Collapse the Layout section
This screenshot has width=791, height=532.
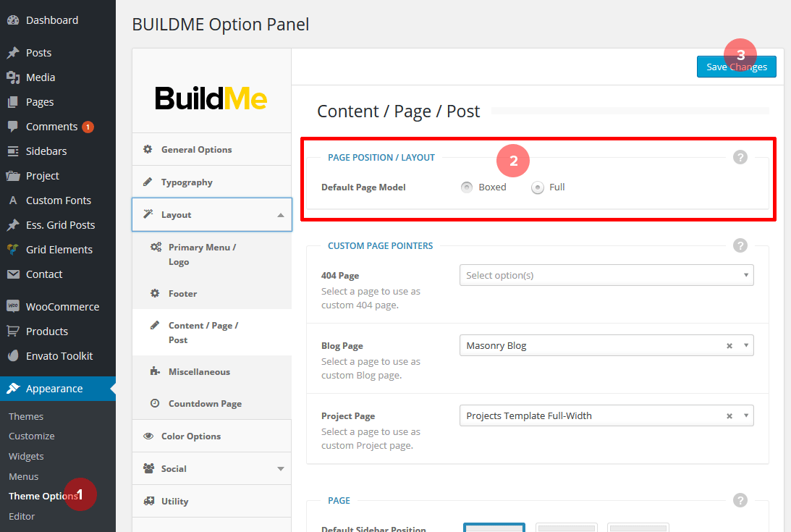[x=281, y=215]
